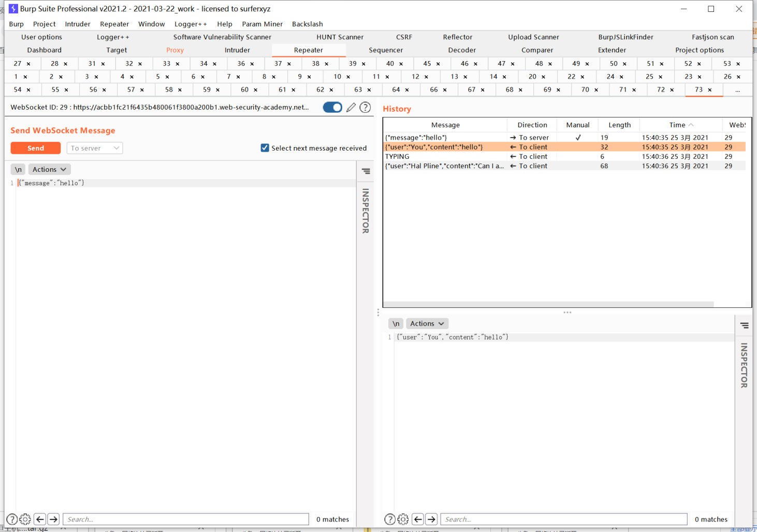Click help icon in right viewer search bar
The height and width of the screenshot is (532, 757).
coord(390,519)
